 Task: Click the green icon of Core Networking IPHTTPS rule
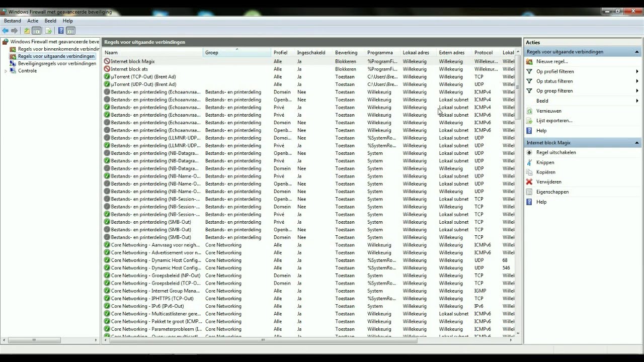(107, 299)
